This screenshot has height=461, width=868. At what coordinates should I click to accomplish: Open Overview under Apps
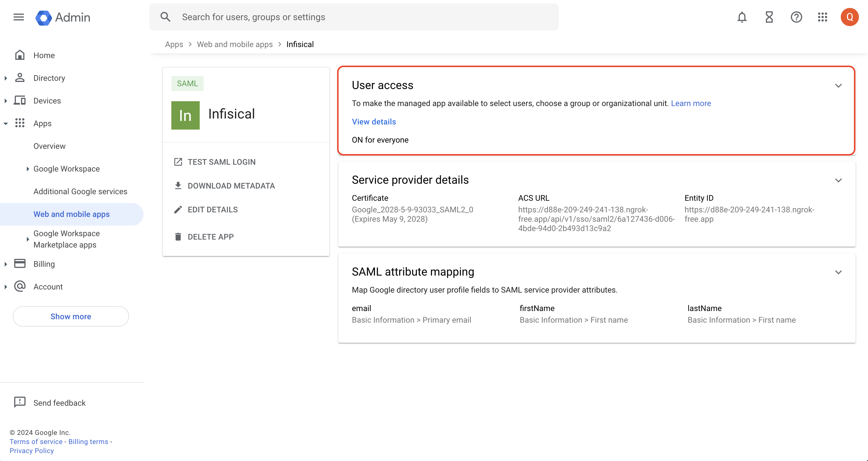point(50,146)
